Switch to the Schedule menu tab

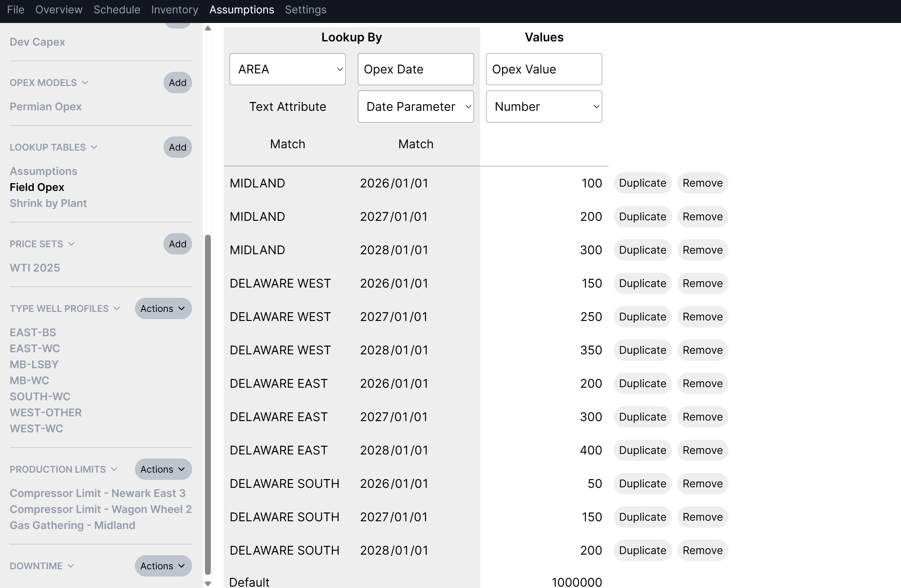coord(117,10)
